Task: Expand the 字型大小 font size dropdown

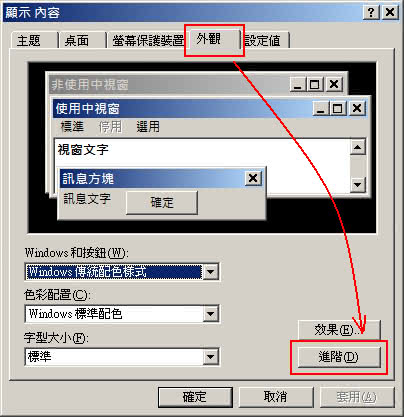Action: tap(210, 357)
